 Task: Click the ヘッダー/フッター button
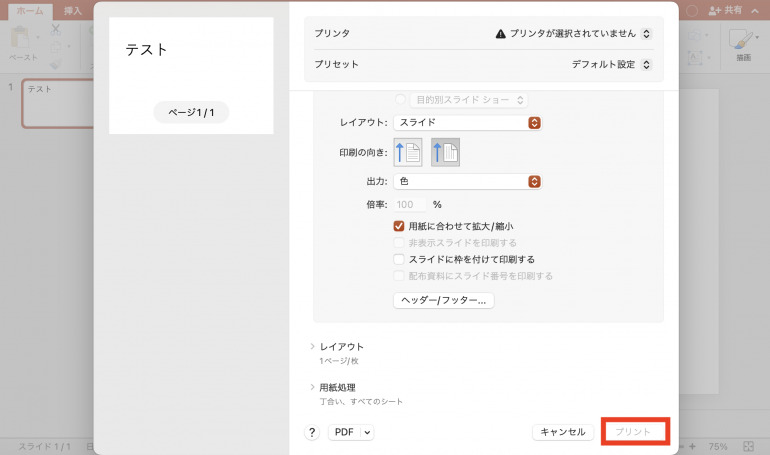point(443,300)
